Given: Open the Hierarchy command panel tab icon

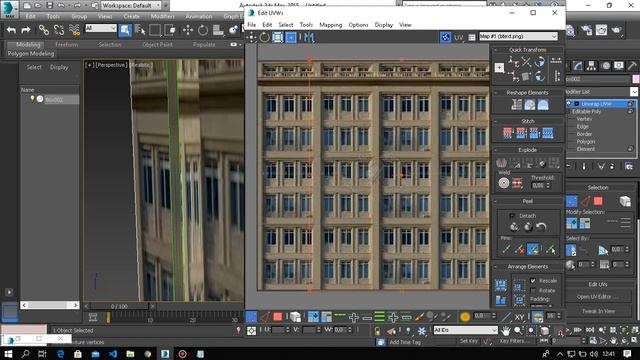Looking at the screenshot, I should click(x=591, y=66).
